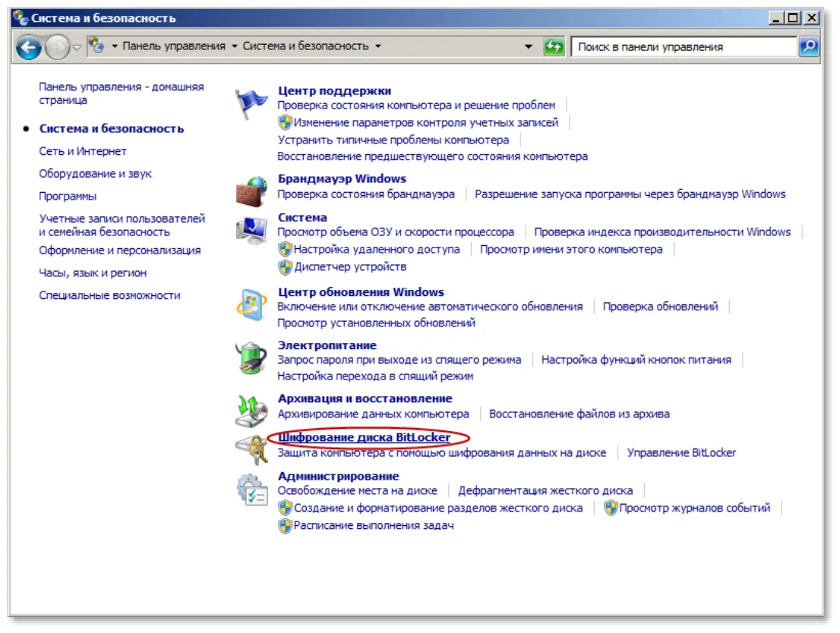Open the Action Center flag icon

tap(251, 103)
